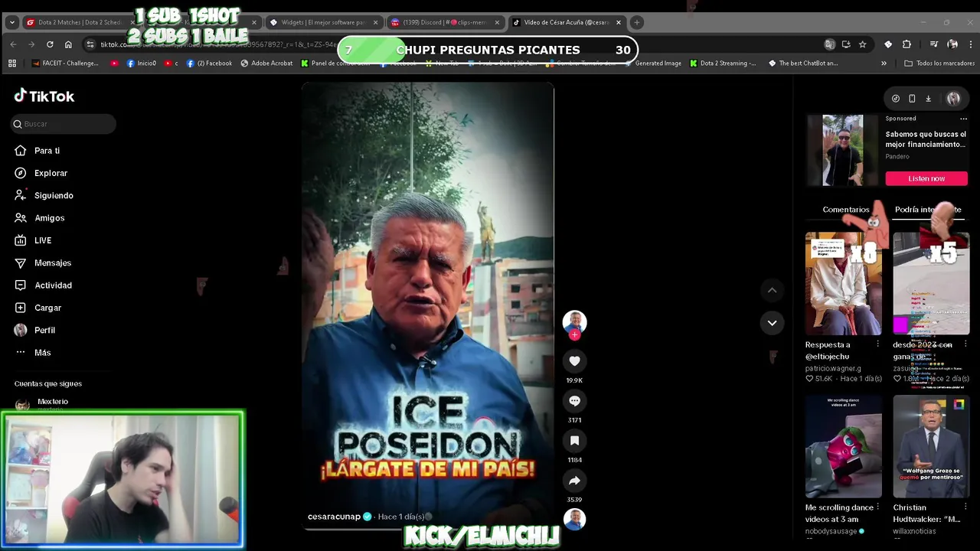Click the Listen now button
Screen dimensions: 980x551
coord(926,178)
